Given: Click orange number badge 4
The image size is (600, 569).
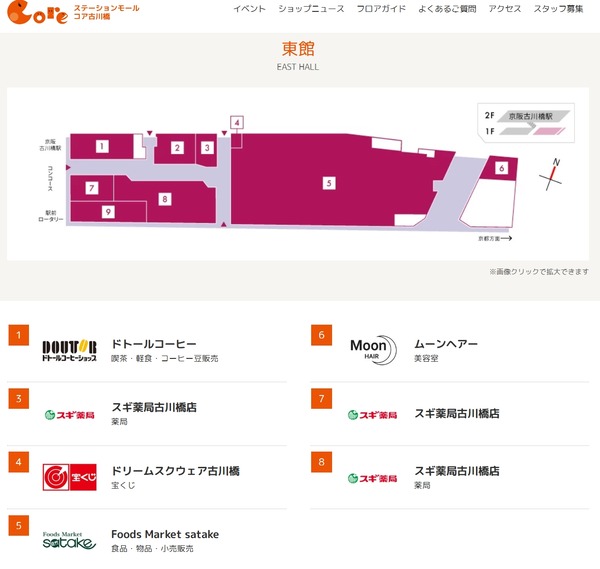Looking at the screenshot, I should tap(18, 462).
